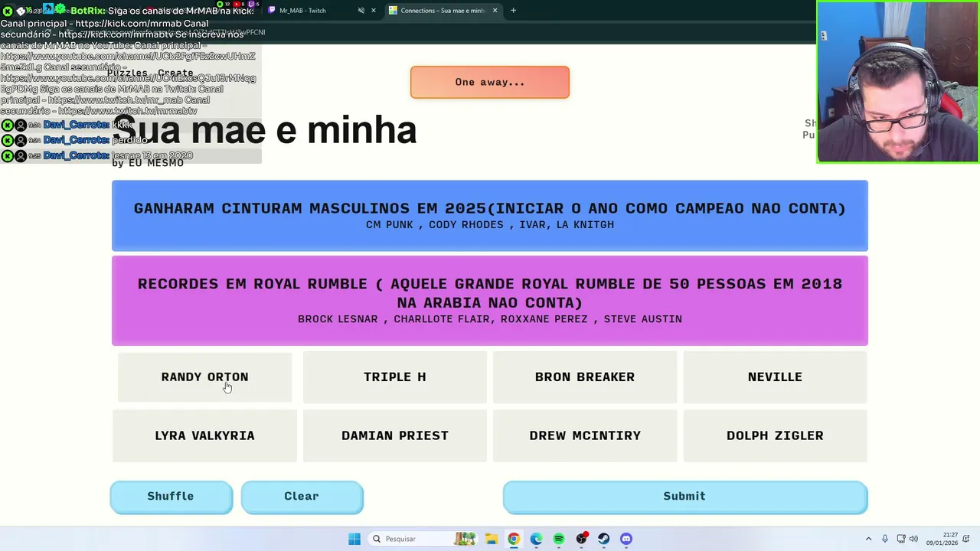Click the puzzle title 'Sua mae e minha'
Viewport: 980px width, 551px height.
(x=265, y=130)
